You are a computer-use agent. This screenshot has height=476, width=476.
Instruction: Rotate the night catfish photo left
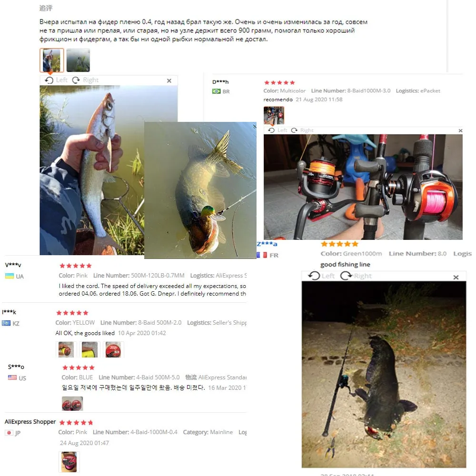click(321, 276)
